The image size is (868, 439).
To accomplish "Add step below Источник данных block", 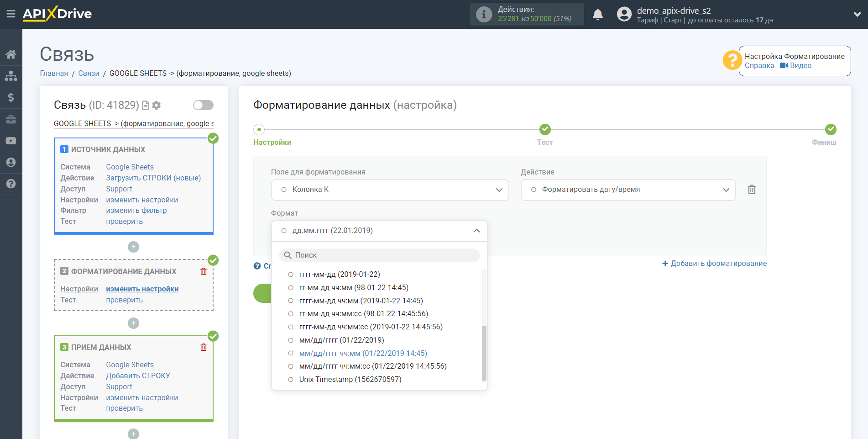I will pos(133,247).
